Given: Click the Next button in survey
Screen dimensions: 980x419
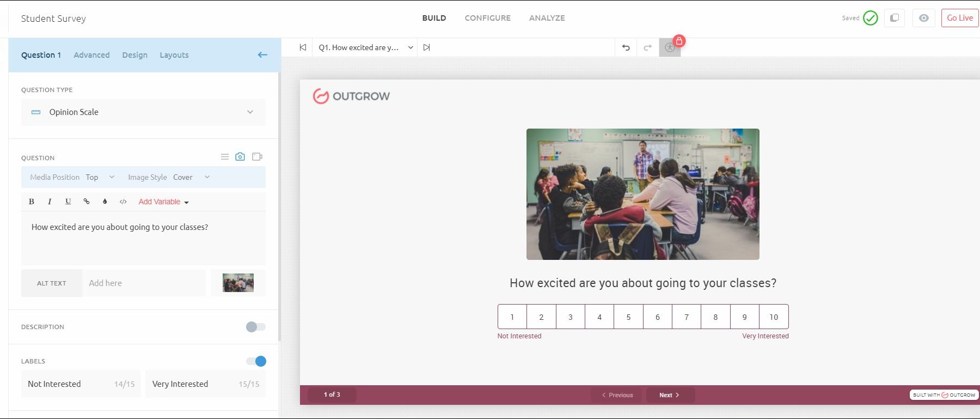Looking at the screenshot, I should coord(670,395).
